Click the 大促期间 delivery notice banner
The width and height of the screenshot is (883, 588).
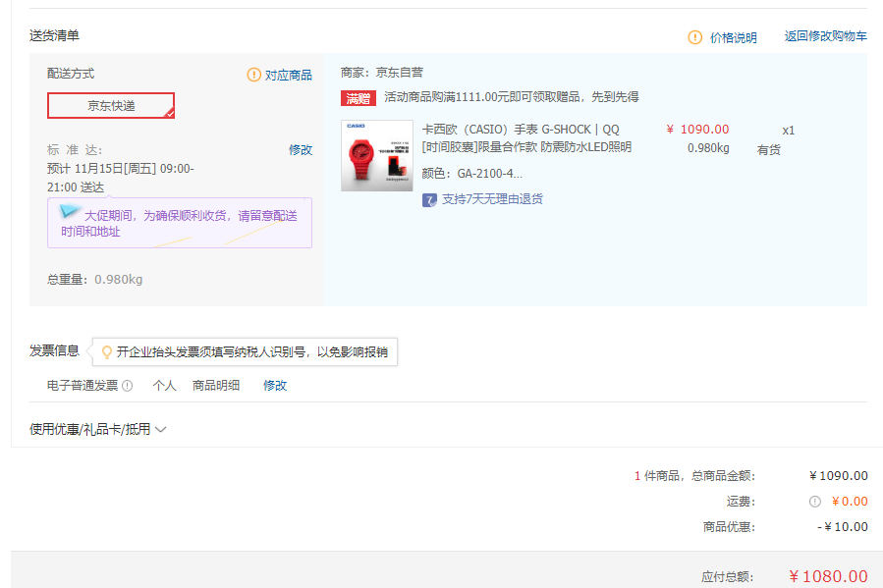tap(180, 223)
